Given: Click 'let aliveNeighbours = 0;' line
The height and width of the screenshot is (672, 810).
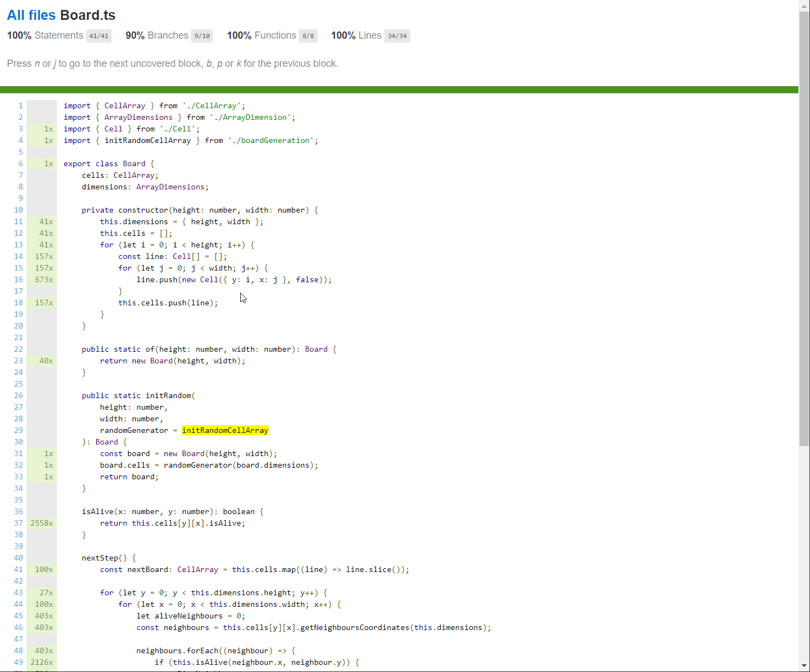Looking at the screenshot, I should click(191, 616).
